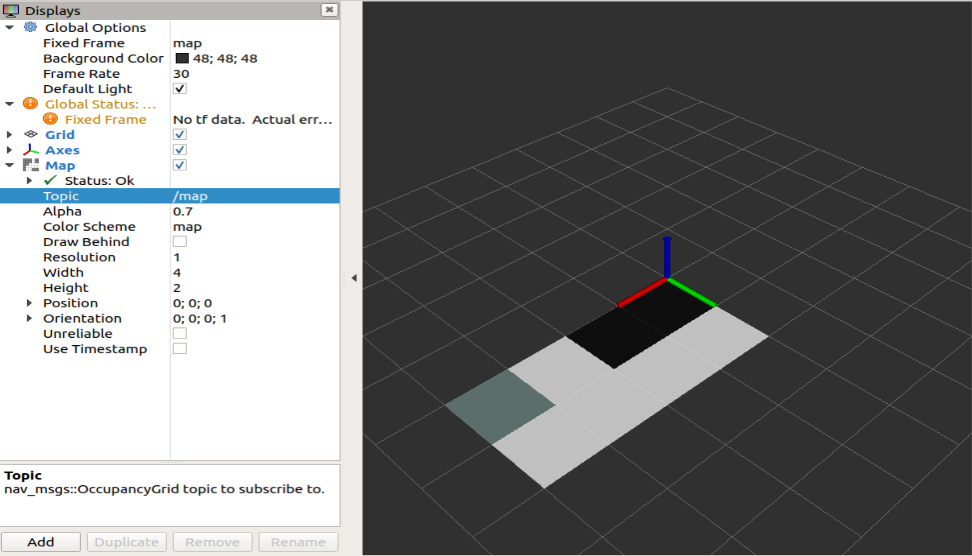This screenshot has height=556, width=972.
Task: Toggle the Default Light checkbox
Action: click(180, 89)
